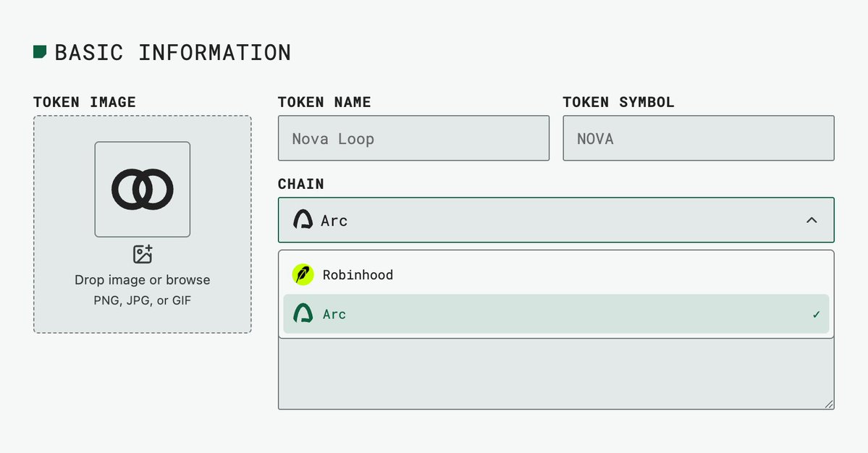868x453 pixels.
Task: Click the large text area below the chain list
Action: (556, 374)
